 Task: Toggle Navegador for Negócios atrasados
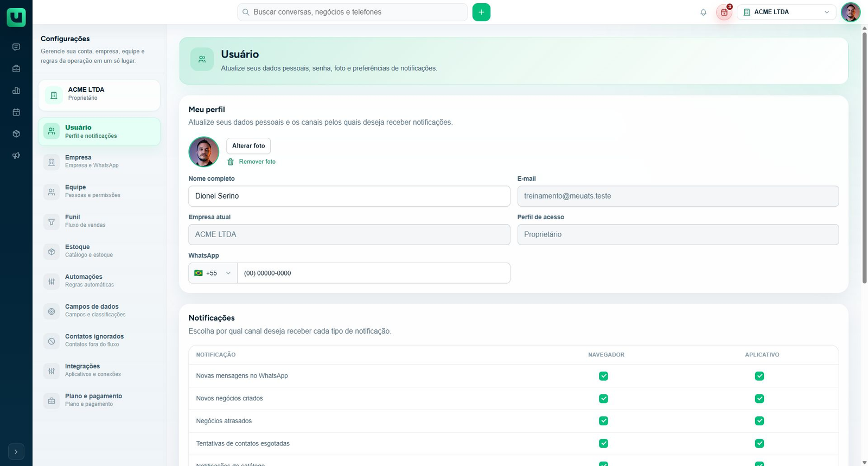[603, 421]
